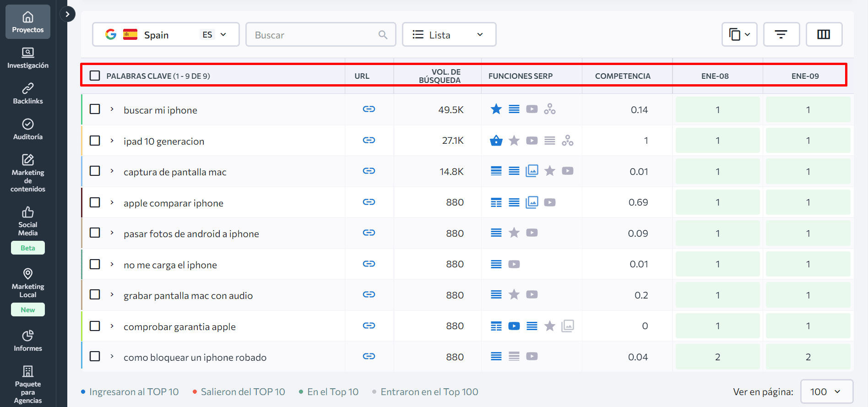Open the Social Media sidebar section
868x407 pixels.
click(x=28, y=221)
